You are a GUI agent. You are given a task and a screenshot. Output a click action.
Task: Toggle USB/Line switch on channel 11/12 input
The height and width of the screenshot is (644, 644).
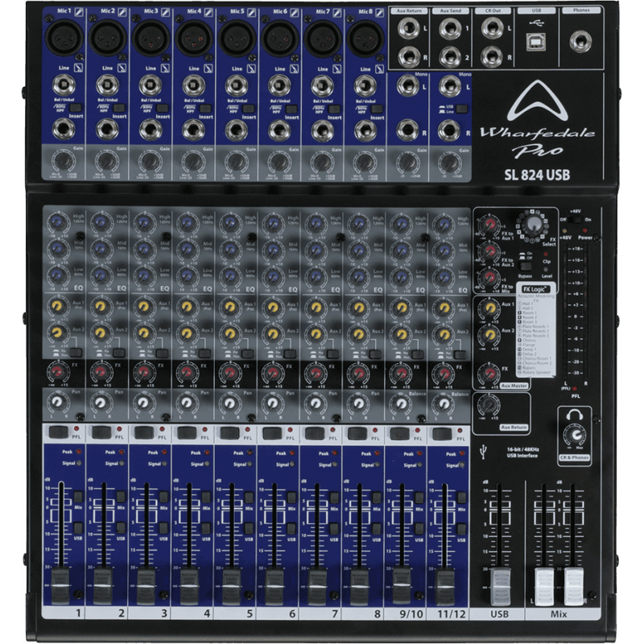(x=462, y=109)
